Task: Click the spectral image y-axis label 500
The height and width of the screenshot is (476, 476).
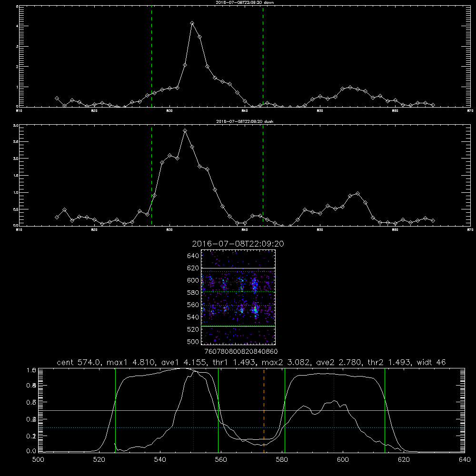Action: coord(193,341)
